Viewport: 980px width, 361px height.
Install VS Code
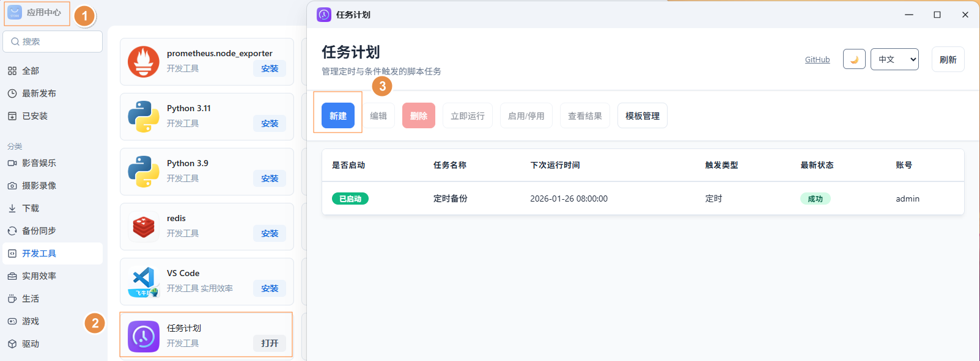[x=270, y=288]
